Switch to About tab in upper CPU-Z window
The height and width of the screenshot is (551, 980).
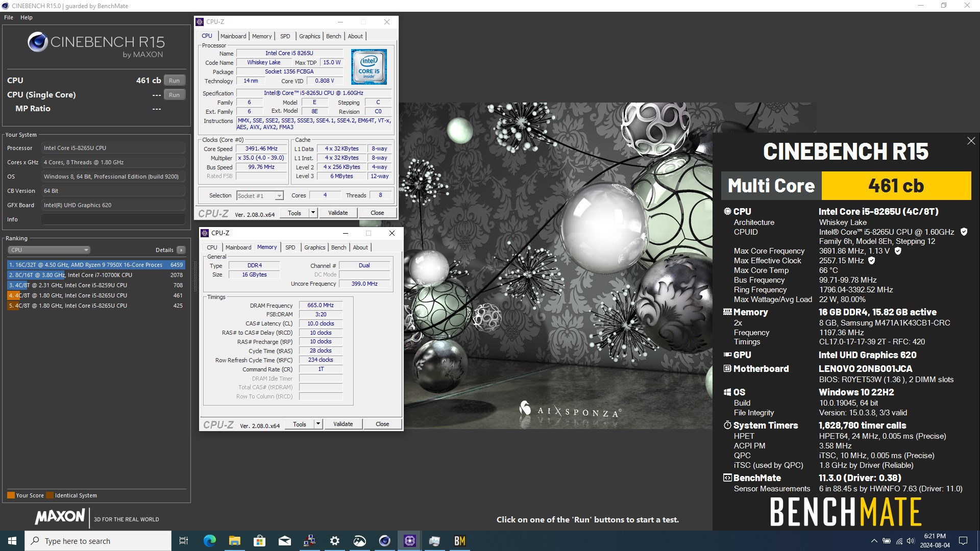(x=356, y=36)
